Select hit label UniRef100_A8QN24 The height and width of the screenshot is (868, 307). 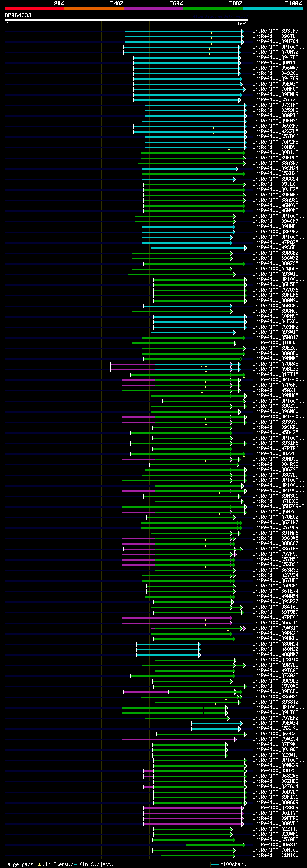(275, 644)
